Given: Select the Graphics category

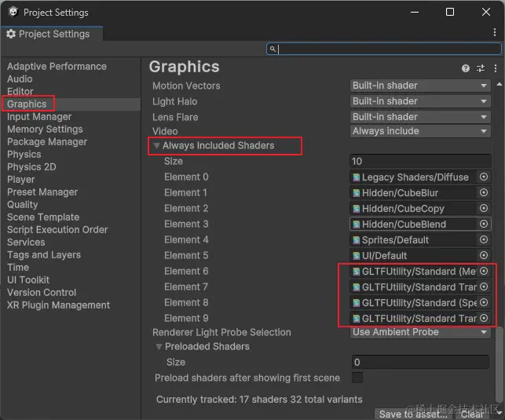Looking at the screenshot, I should pos(27,104).
